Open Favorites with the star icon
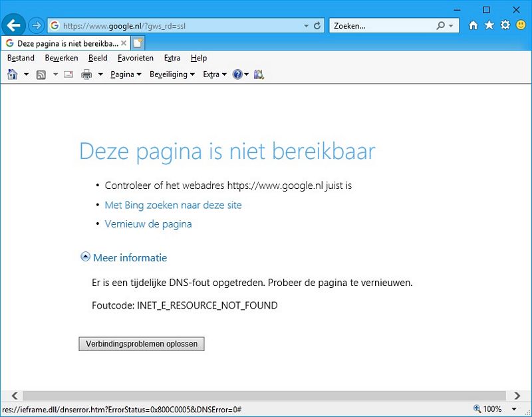 pos(489,25)
